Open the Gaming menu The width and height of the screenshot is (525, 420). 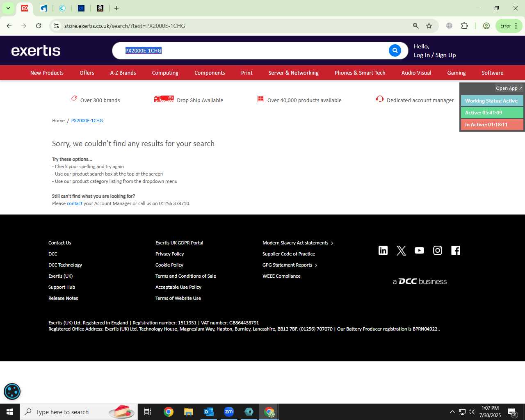457,73
